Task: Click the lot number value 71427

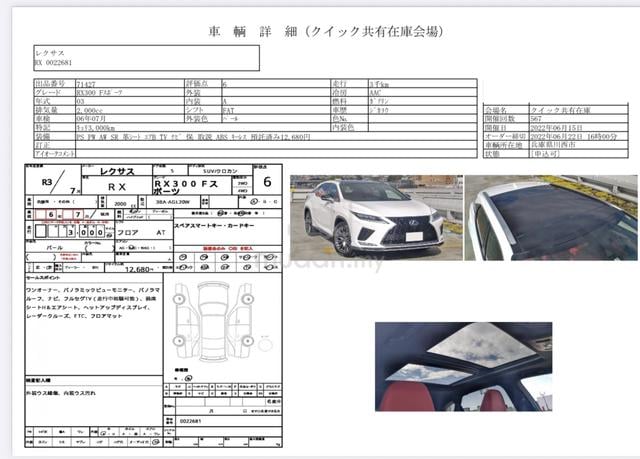Action: [86, 84]
